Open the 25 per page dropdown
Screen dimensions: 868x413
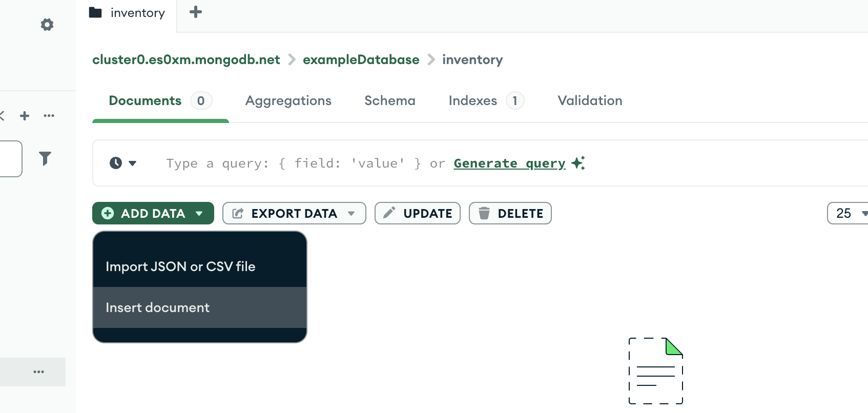coord(848,213)
